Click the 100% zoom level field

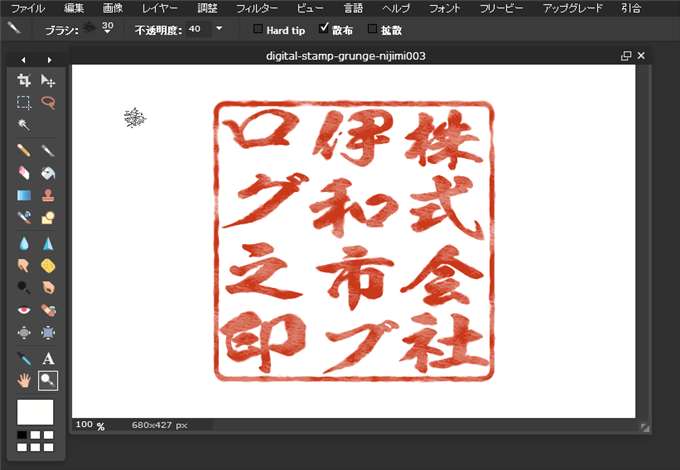(87, 425)
